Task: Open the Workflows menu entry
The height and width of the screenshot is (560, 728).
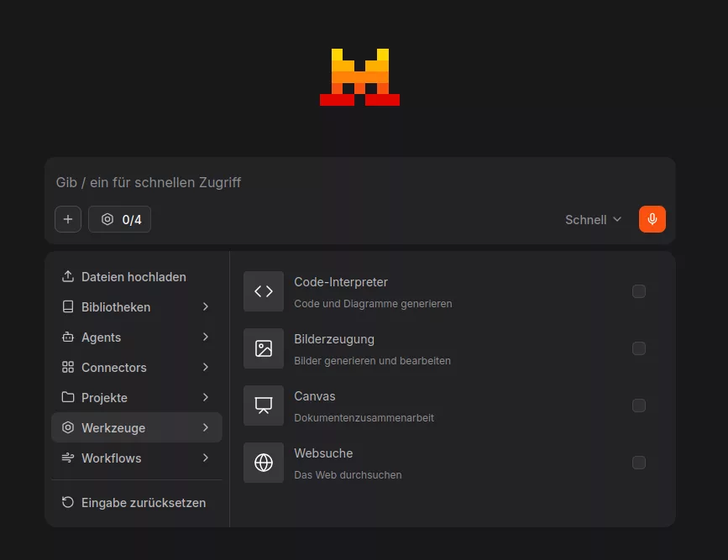Action: coord(110,458)
